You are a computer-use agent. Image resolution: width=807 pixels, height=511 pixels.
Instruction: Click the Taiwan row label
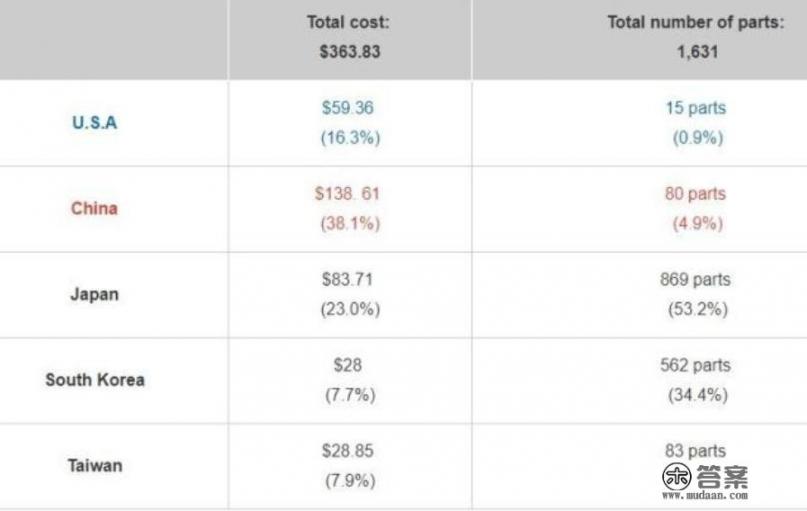[x=94, y=465]
